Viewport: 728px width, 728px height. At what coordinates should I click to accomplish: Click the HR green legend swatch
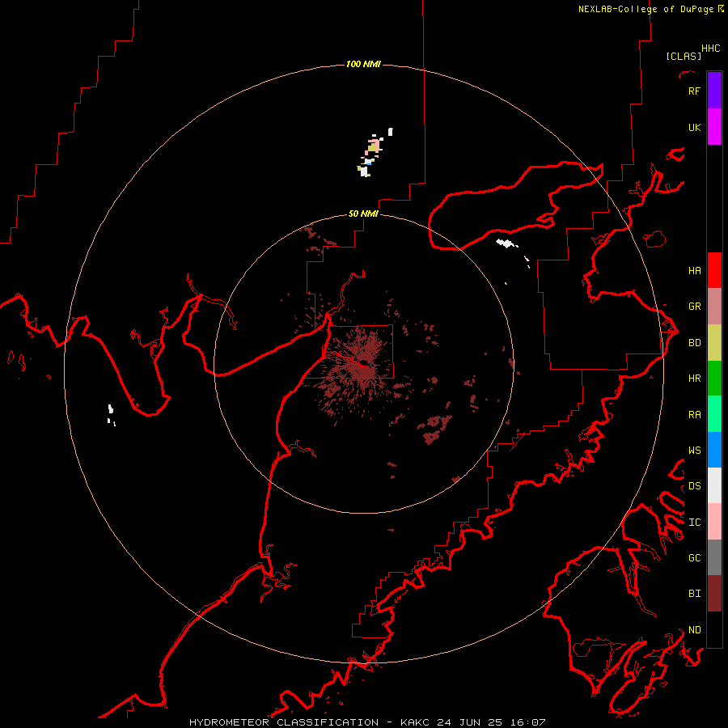714,379
